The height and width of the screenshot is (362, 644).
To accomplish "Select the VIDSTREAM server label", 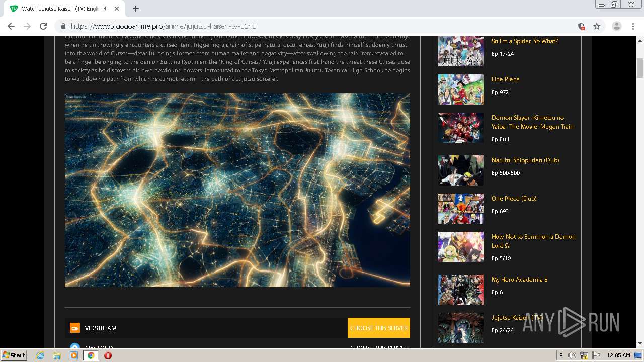I will 101,328.
